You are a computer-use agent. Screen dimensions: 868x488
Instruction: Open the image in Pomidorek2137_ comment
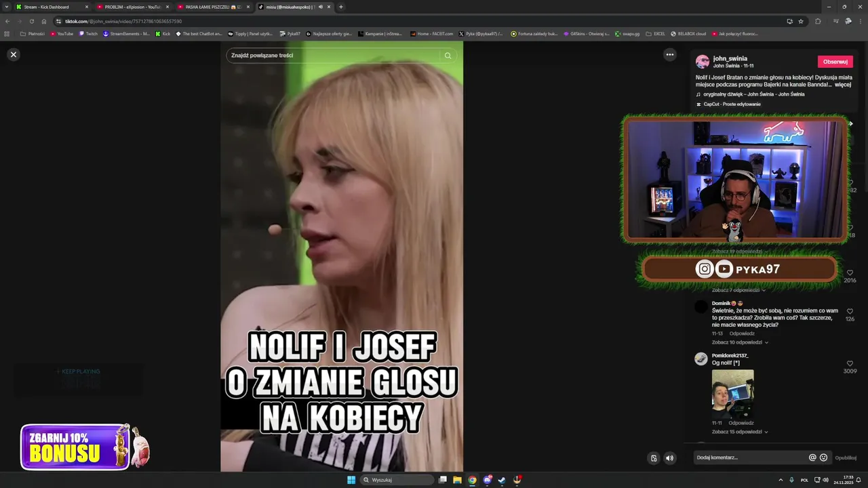pyautogui.click(x=732, y=393)
